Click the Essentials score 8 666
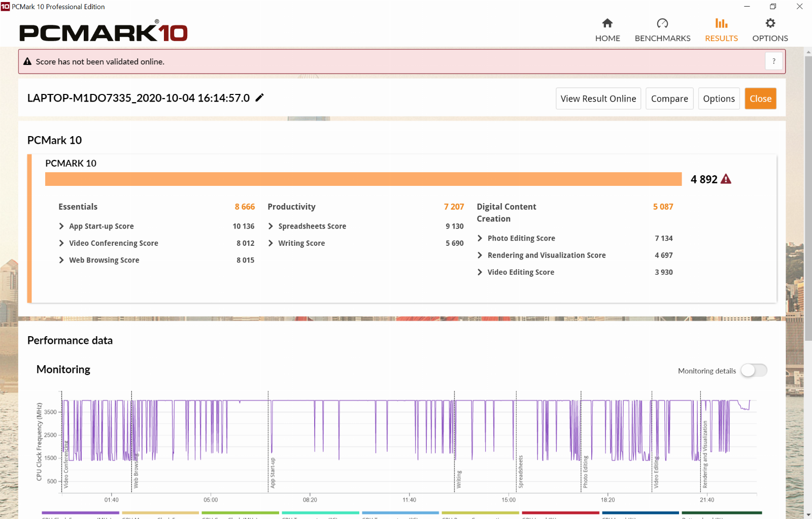Viewport: 812px width, 519px height. [x=245, y=207]
